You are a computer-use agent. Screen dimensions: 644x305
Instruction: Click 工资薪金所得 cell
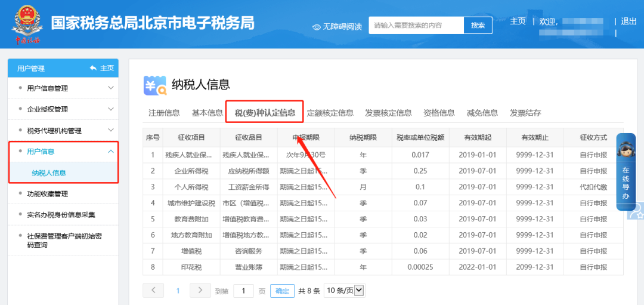tap(249, 187)
